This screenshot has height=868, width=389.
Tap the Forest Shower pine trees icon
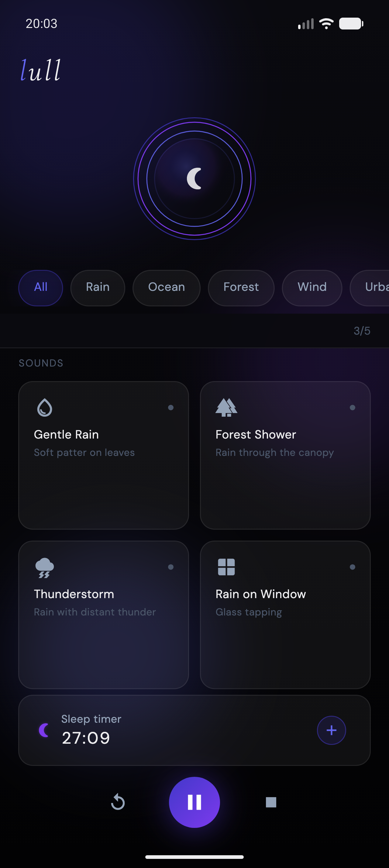click(226, 407)
